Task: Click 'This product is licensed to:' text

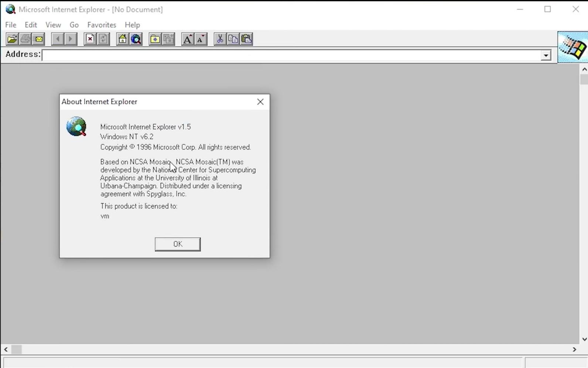Action: pos(139,206)
